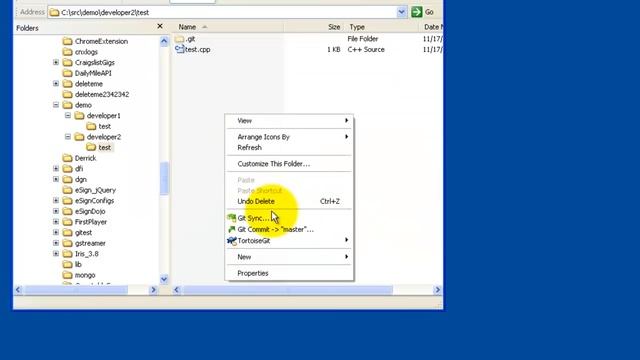Screen dimensions: 640x360
Task: Click the developer1 folder icon
Action: pyautogui.click(x=80, y=116)
